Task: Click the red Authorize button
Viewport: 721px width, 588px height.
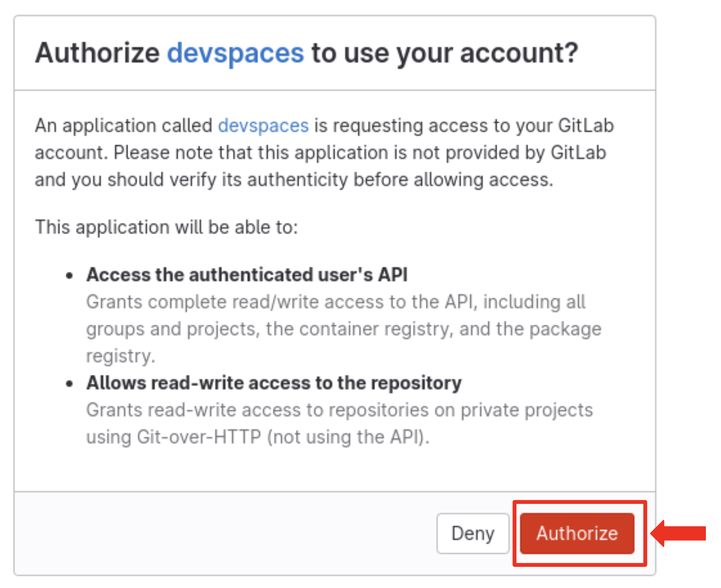Action: point(576,533)
